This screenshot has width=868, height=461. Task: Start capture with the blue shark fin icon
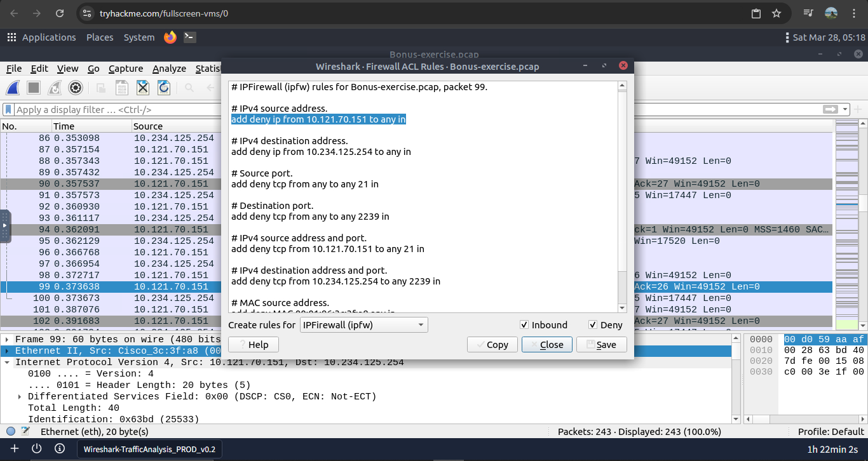pyautogui.click(x=13, y=88)
